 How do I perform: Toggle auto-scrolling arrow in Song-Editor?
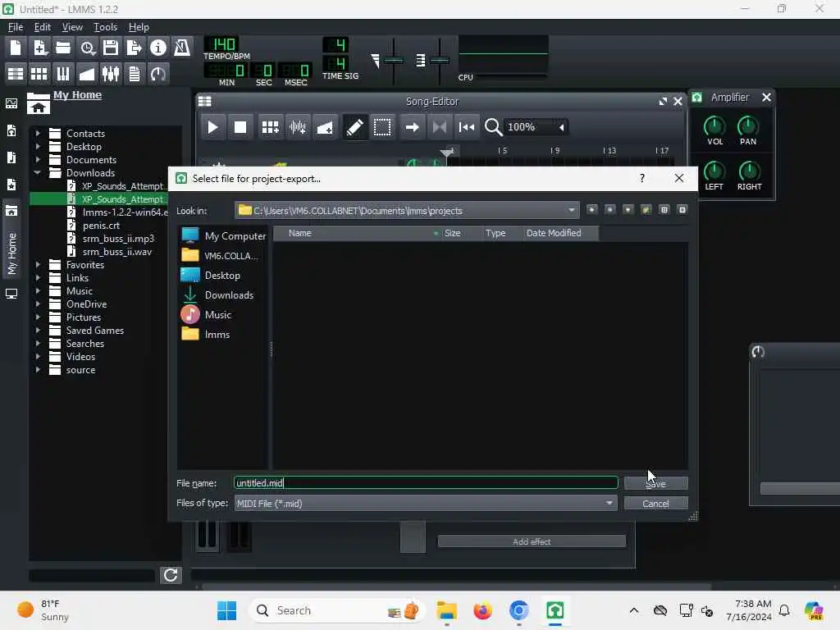(x=412, y=127)
